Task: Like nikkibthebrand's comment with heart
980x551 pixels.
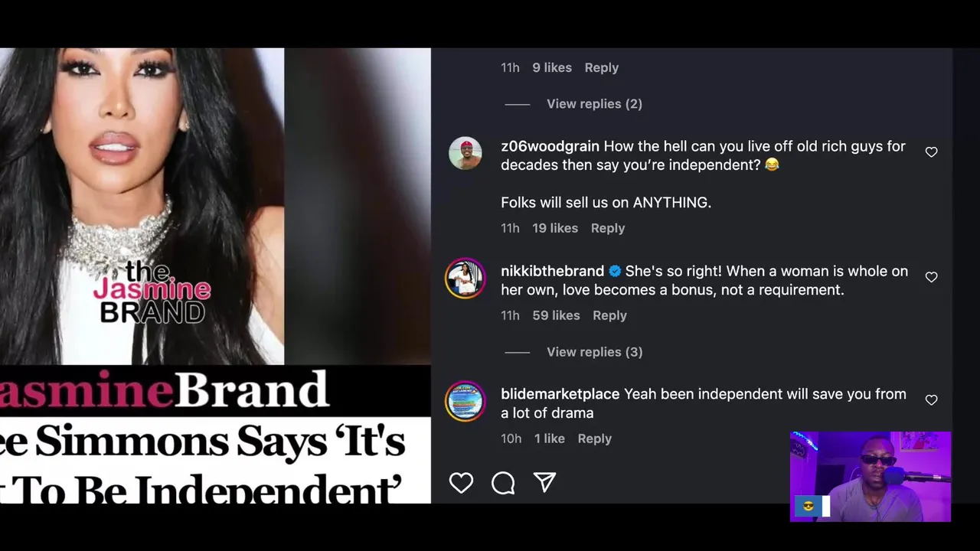Action: [931, 277]
